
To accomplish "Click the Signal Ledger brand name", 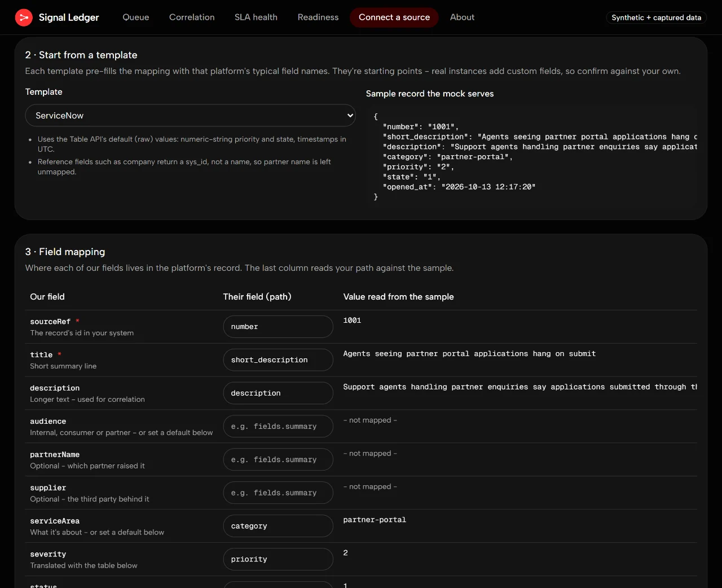I will (69, 17).
